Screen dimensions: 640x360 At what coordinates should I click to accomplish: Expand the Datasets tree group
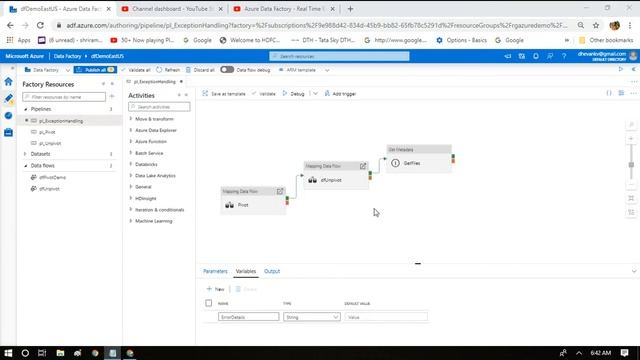tap(26, 154)
